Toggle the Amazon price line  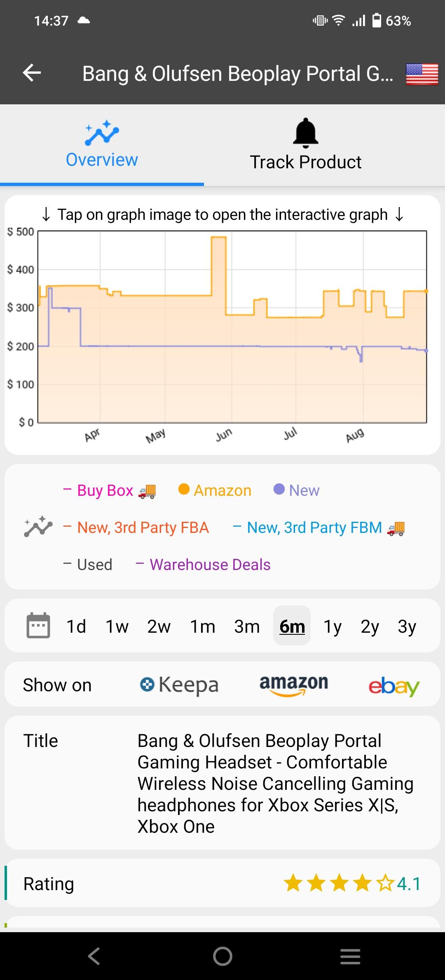coord(215,490)
